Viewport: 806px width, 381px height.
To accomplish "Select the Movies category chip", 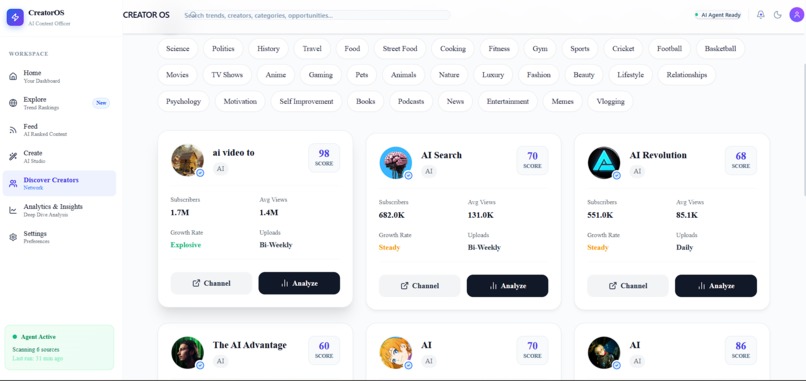I will pos(177,75).
